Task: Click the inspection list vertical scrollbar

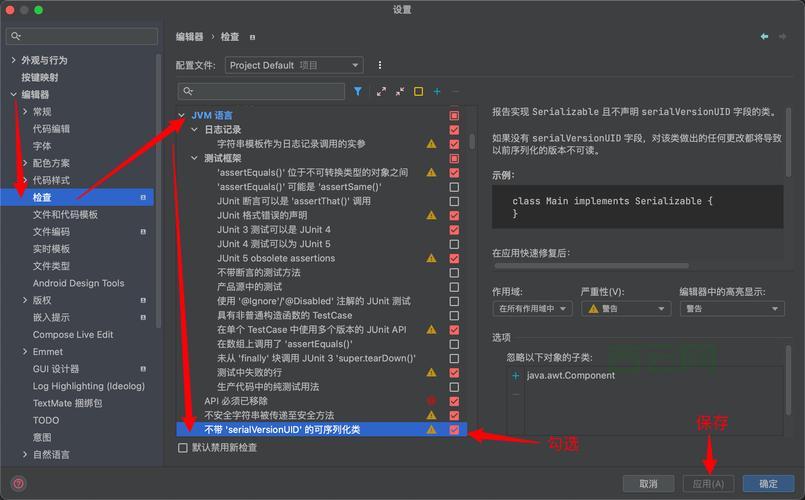Action: [472, 140]
